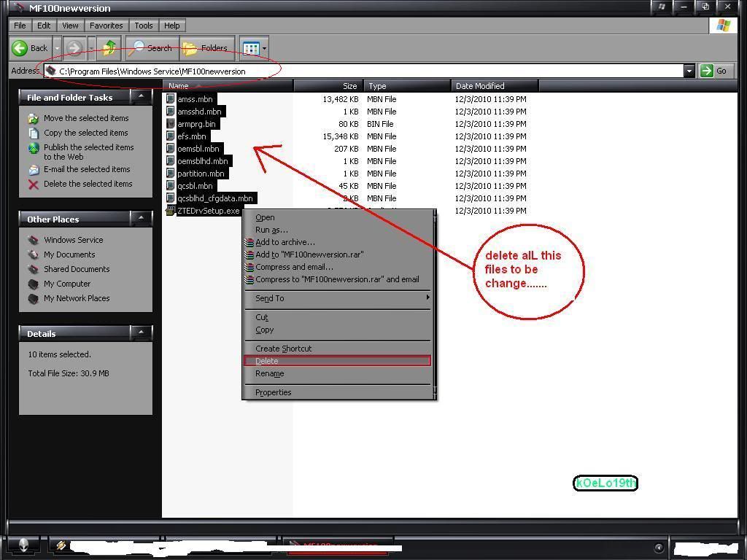Choose Add to archive... in context menu
The width and height of the screenshot is (747, 560).
coord(338,242)
